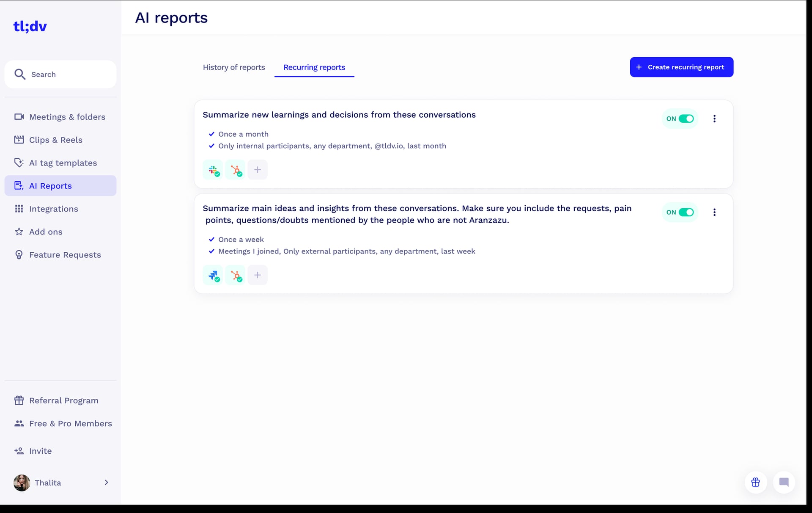This screenshot has height=513, width=812.
Task: Disable the weekly insights report toggle
Action: (x=686, y=212)
